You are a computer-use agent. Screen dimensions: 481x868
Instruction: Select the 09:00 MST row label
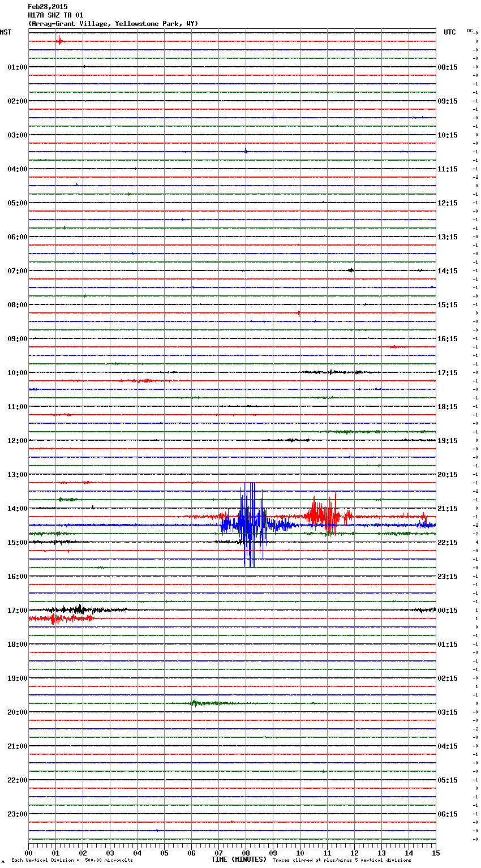18,339
